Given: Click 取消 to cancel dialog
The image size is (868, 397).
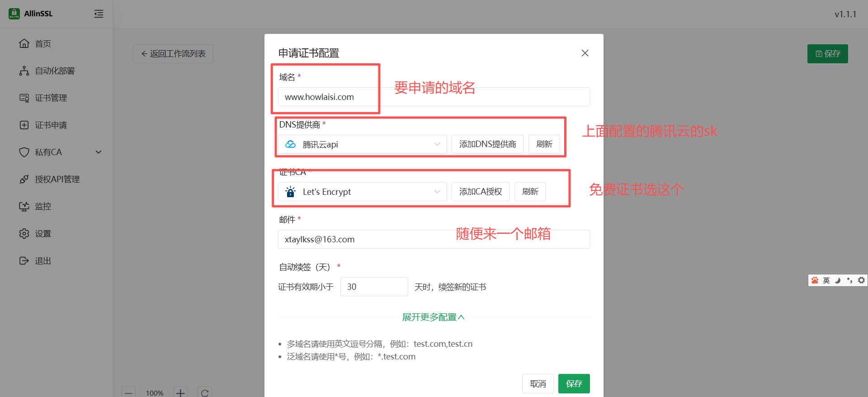Looking at the screenshot, I should pyautogui.click(x=538, y=383).
